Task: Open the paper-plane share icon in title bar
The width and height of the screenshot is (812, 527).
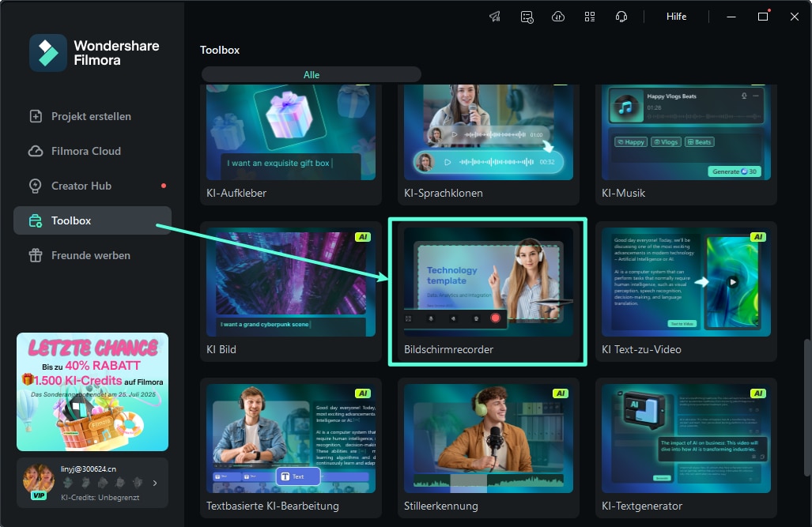Action: [495, 17]
